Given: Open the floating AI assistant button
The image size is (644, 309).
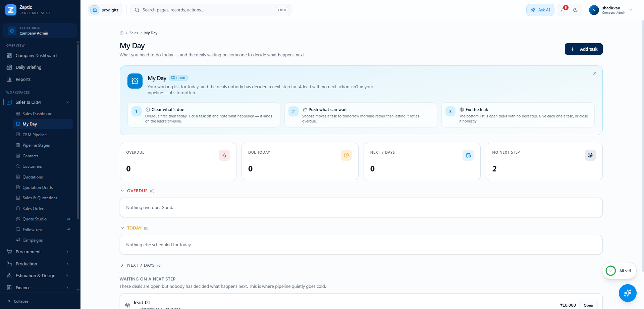Looking at the screenshot, I should point(628,293).
